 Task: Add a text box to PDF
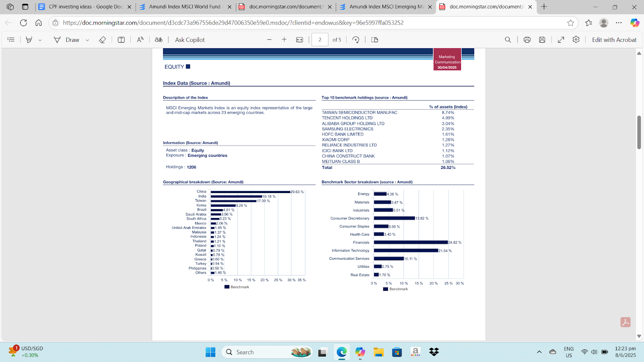point(121,40)
